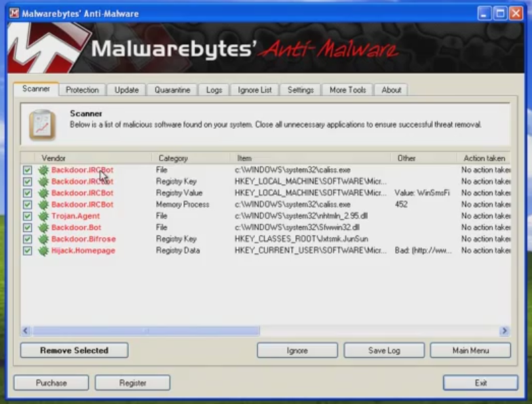
Task: Uncheck the Backdoor.IRCBot Registry Value checkbox
Action: pyautogui.click(x=27, y=193)
